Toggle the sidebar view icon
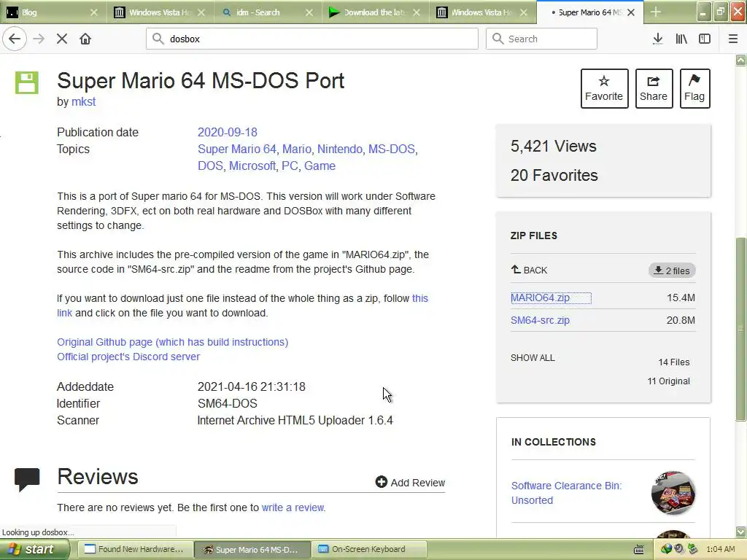The image size is (747, 560). [x=705, y=39]
